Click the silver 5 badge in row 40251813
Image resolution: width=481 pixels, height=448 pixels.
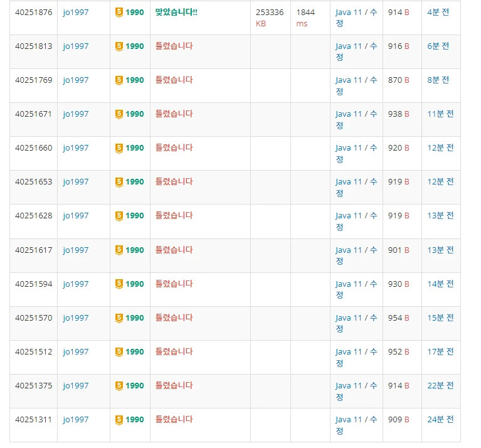point(119,46)
